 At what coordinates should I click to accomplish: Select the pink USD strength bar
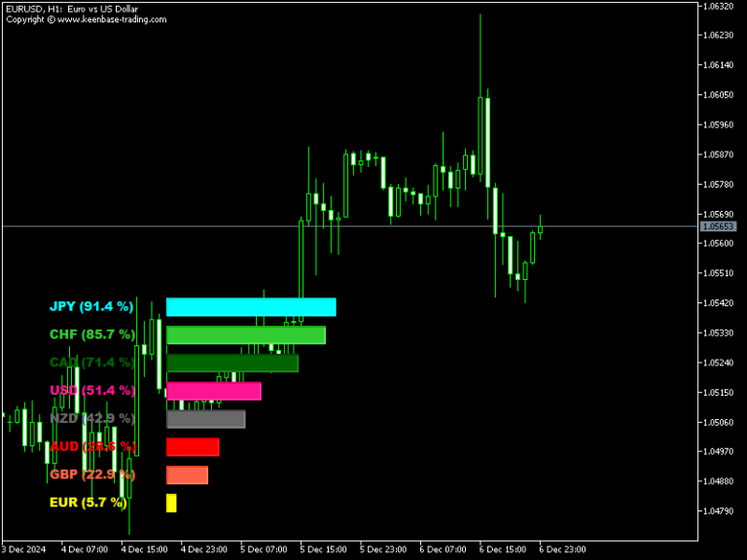(x=214, y=391)
